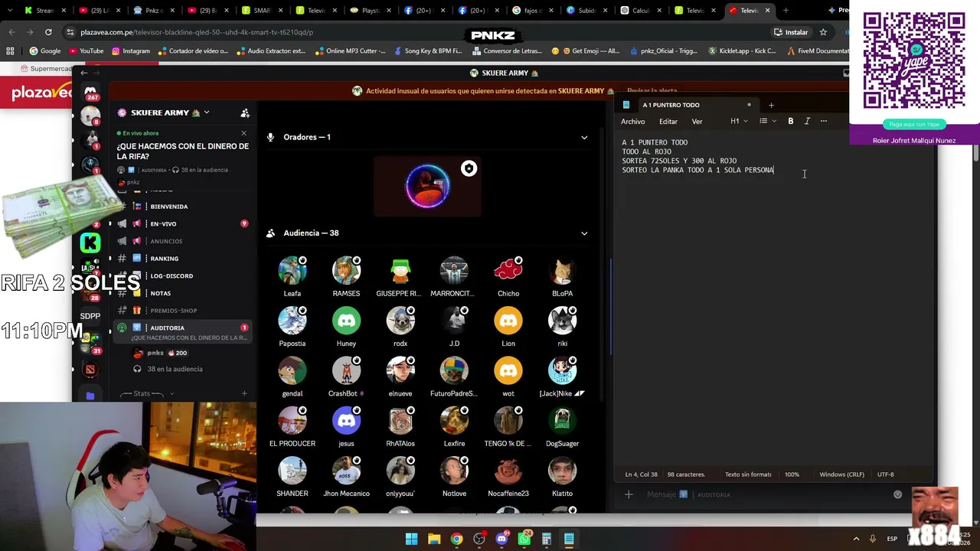The width and height of the screenshot is (980, 551).
Task: Toggle italic formatting in Notepad
Action: pyautogui.click(x=807, y=121)
